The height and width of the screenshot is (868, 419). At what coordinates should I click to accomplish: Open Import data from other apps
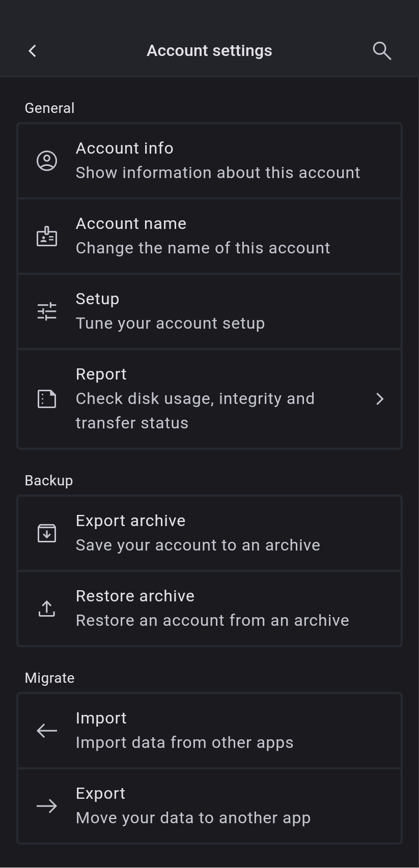[184, 731]
